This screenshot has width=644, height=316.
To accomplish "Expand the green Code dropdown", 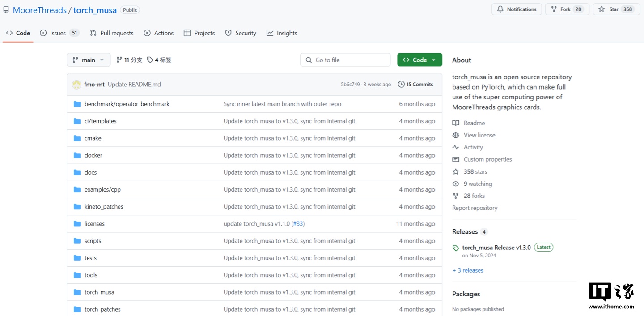I will point(419,60).
